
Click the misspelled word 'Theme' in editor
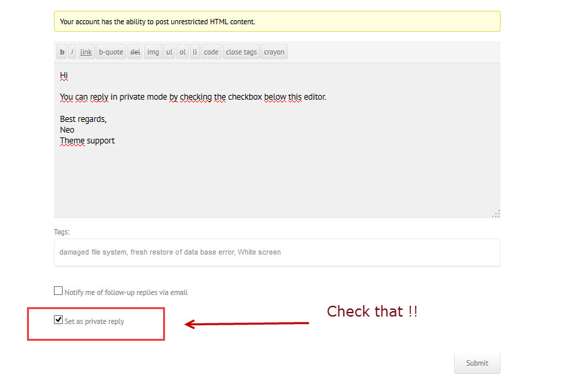coord(72,141)
